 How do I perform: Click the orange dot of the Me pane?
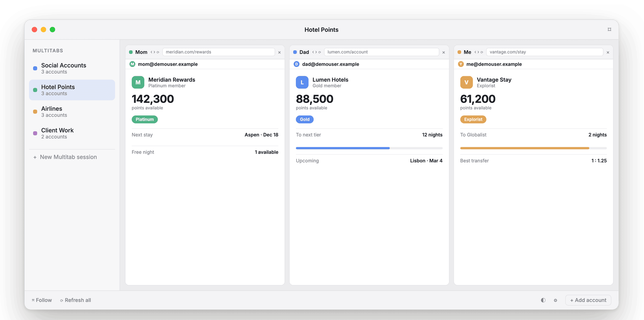pyautogui.click(x=459, y=52)
